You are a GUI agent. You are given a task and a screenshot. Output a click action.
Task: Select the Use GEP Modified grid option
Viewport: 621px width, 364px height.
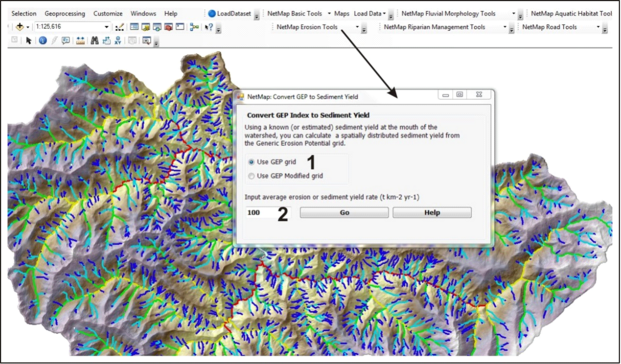click(x=286, y=176)
